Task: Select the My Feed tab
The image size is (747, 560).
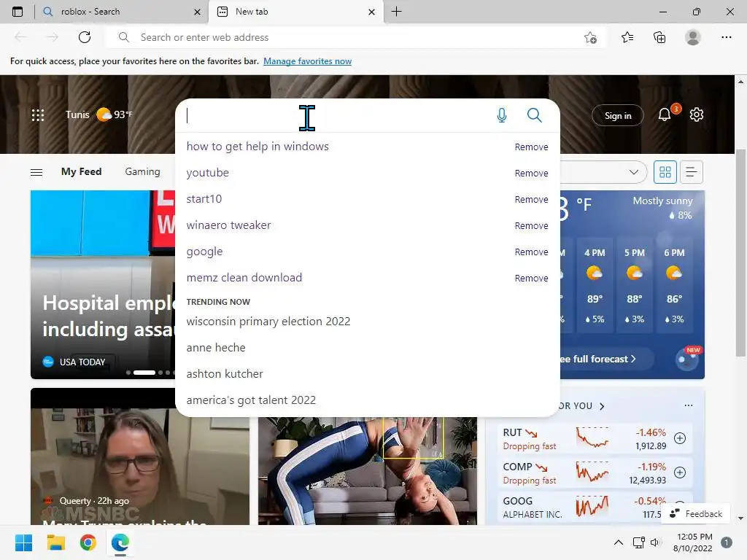Action: click(x=82, y=171)
